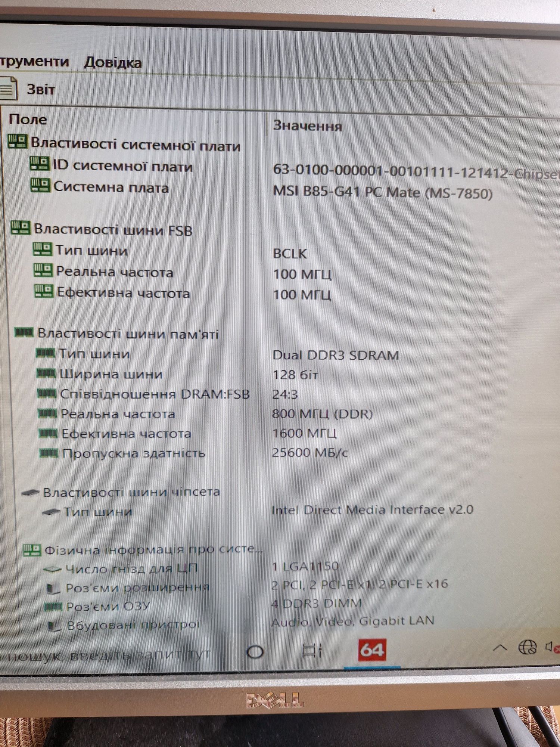560x747 pixels.
Task: Click the 128 біт bus width value
Action: pyautogui.click(x=295, y=375)
